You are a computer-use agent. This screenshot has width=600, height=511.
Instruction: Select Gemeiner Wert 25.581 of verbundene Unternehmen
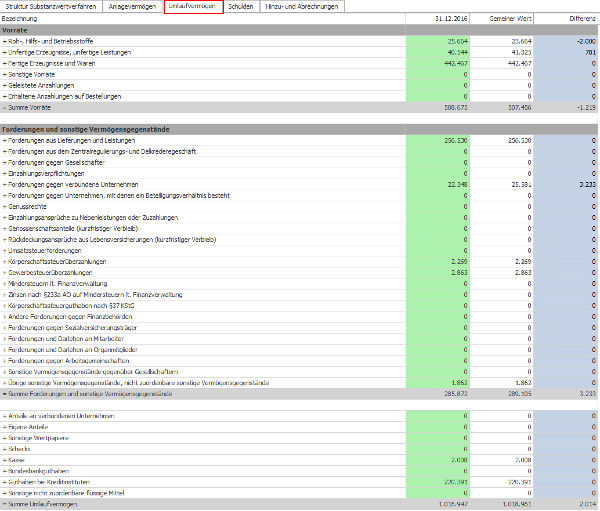pyautogui.click(x=502, y=184)
